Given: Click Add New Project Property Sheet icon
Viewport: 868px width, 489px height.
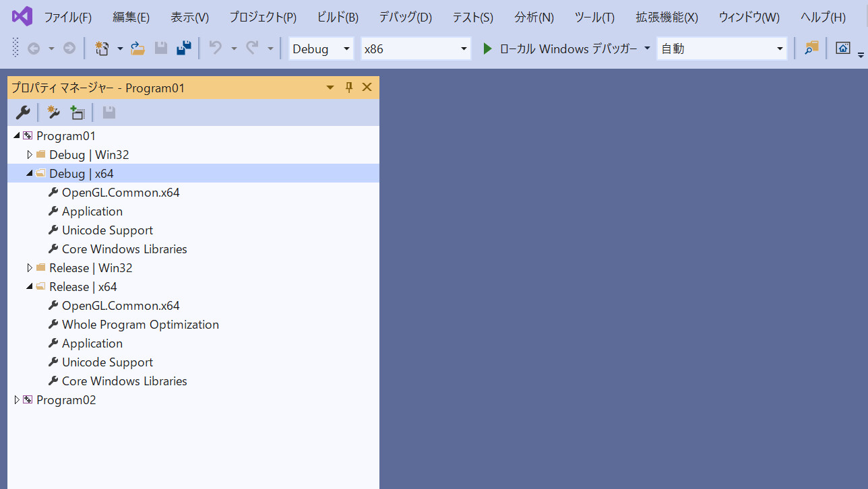Looking at the screenshot, I should point(53,112).
